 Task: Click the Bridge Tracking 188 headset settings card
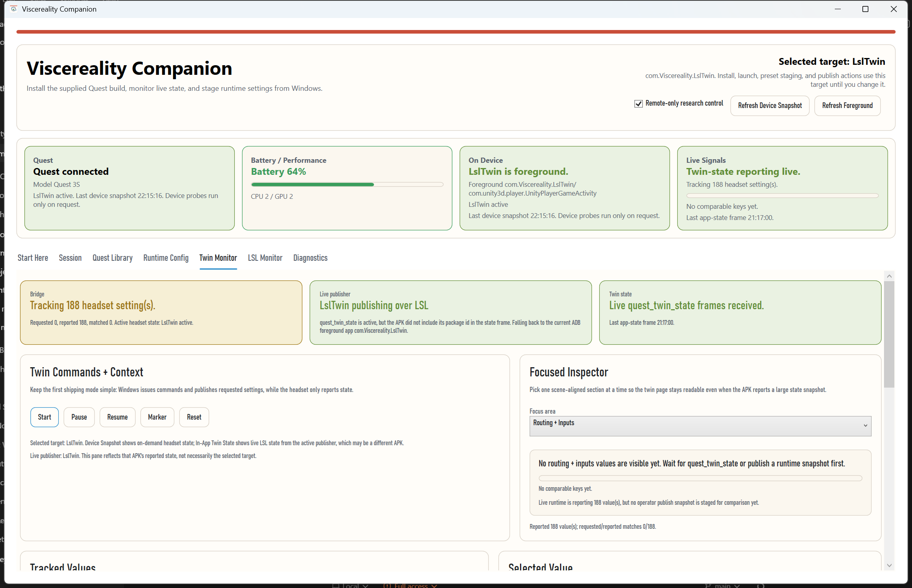coord(161,312)
